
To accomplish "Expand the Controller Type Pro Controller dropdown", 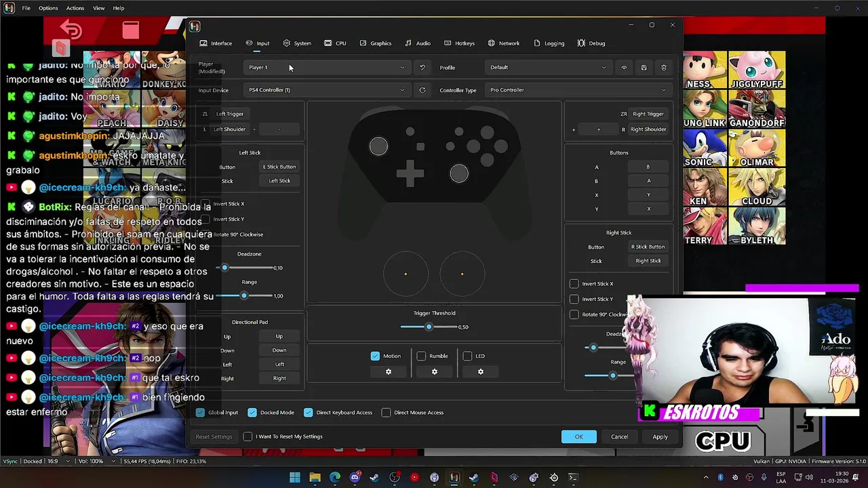I will tap(578, 90).
